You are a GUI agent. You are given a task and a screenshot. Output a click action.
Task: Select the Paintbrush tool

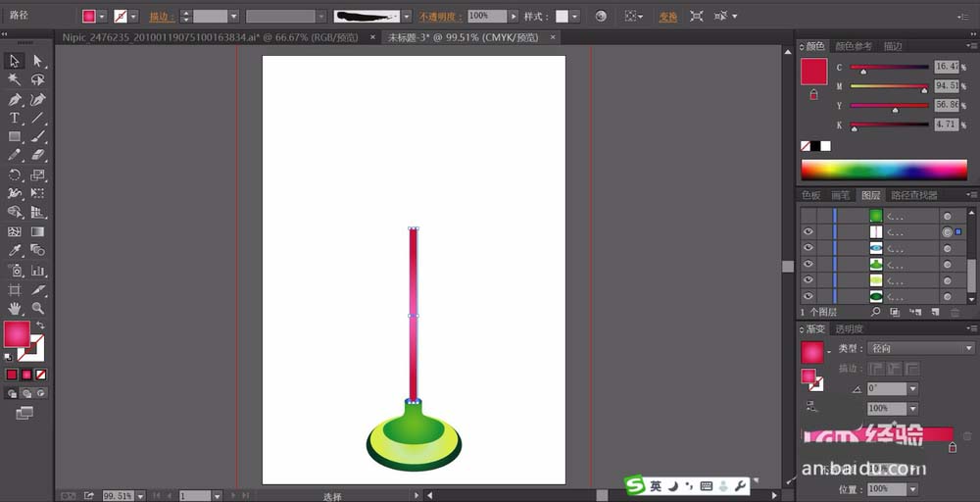pyautogui.click(x=37, y=136)
